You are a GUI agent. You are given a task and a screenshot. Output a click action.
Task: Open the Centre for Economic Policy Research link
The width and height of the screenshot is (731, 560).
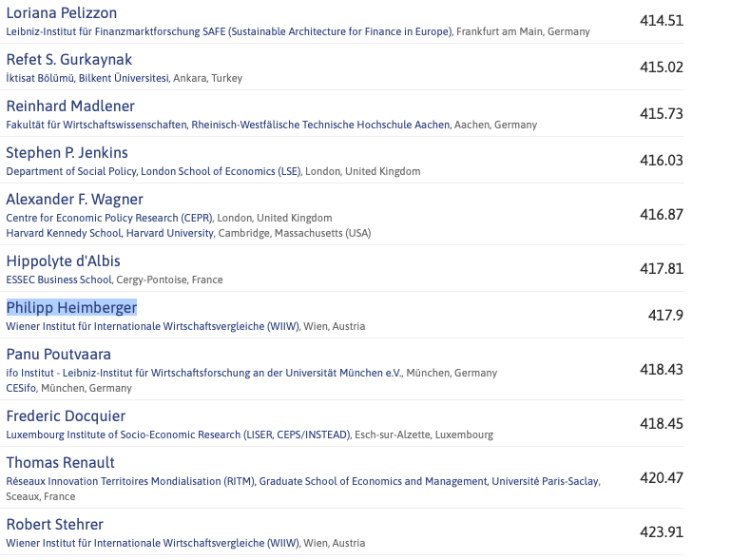click(109, 219)
